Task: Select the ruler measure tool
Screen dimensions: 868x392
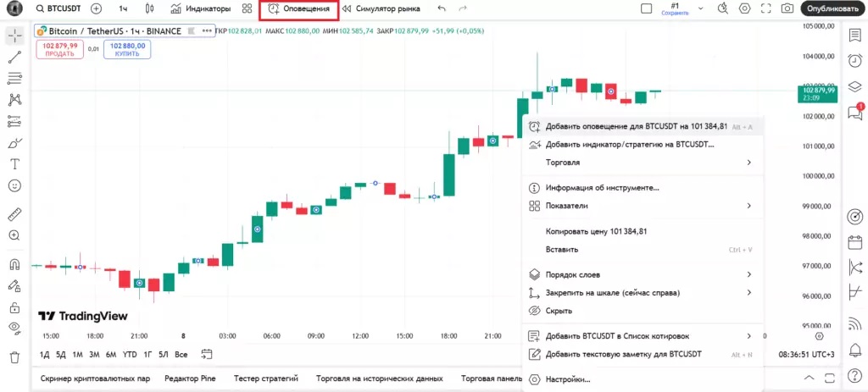Action: coord(15,214)
